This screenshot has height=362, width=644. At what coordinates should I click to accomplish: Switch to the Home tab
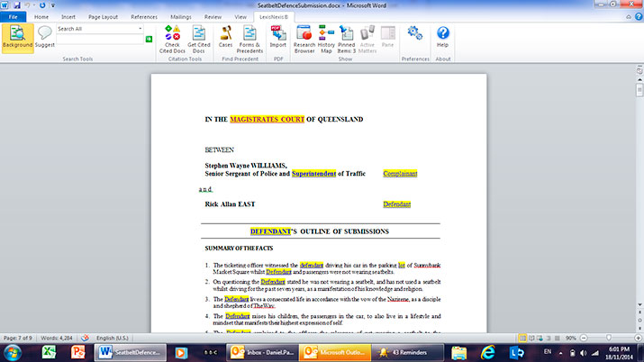pyautogui.click(x=41, y=17)
